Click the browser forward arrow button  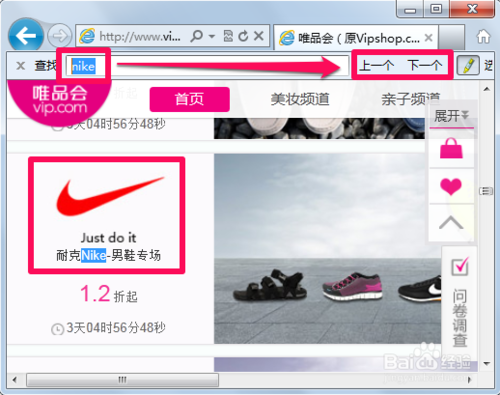(x=60, y=36)
